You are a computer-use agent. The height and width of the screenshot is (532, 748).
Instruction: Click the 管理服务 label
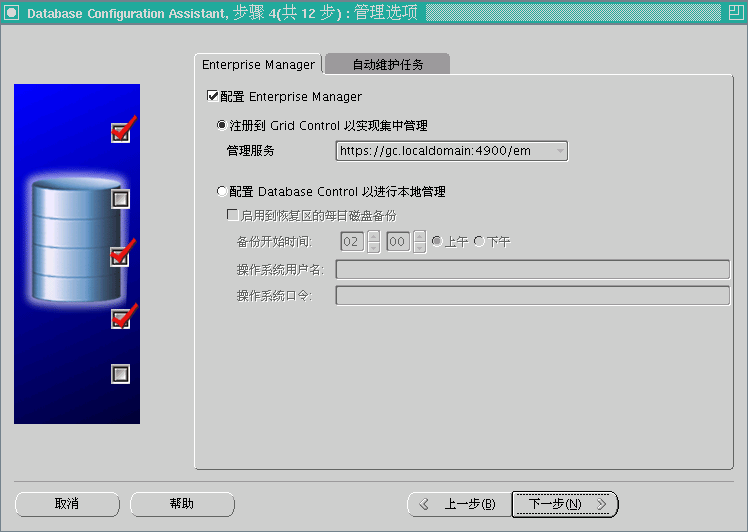point(250,151)
